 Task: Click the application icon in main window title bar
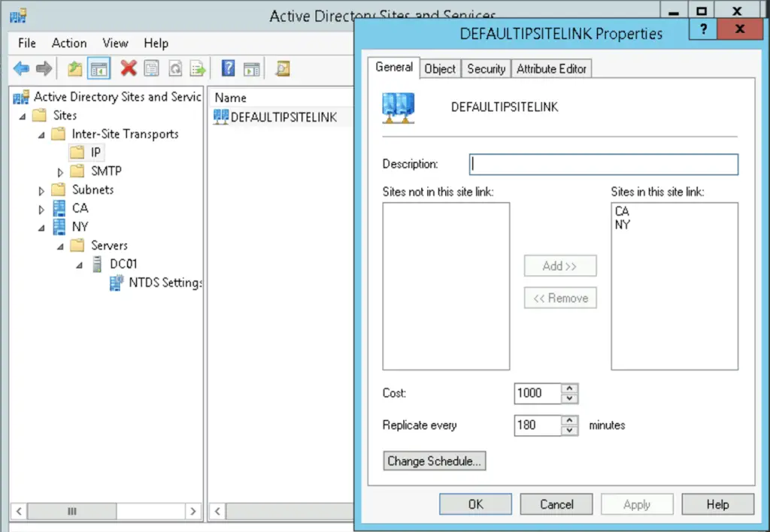pyautogui.click(x=18, y=16)
